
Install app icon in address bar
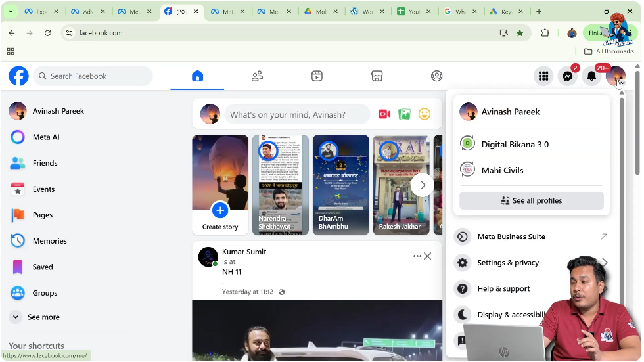pos(504,33)
